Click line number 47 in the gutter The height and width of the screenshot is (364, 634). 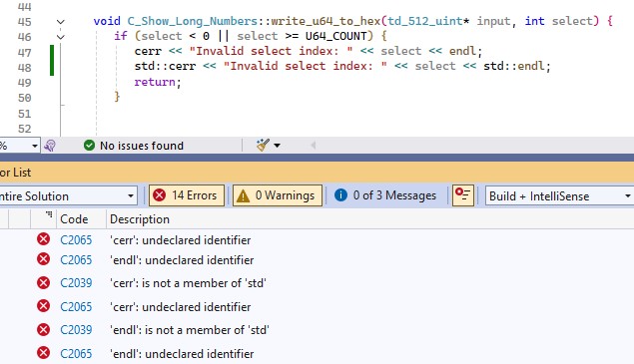pos(24,53)
